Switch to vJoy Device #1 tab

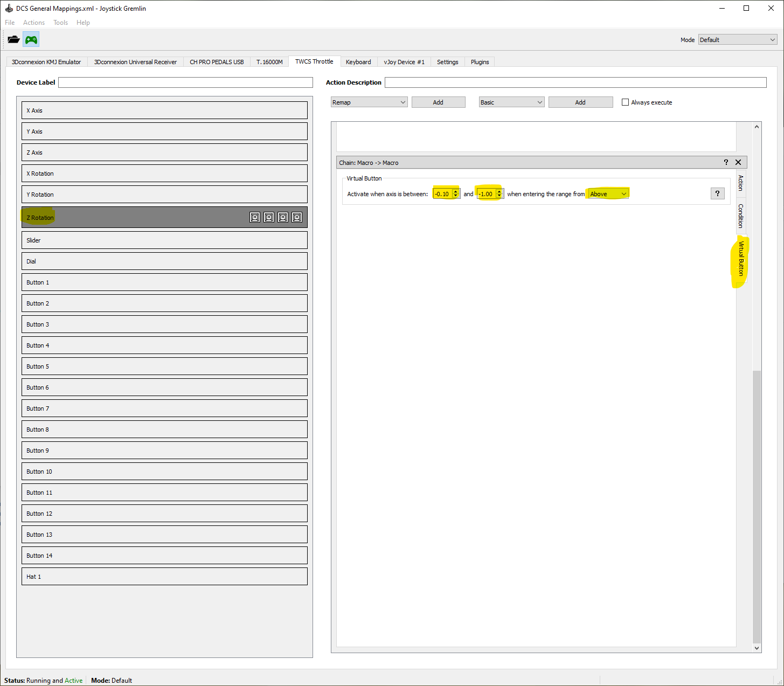[404, 62]
